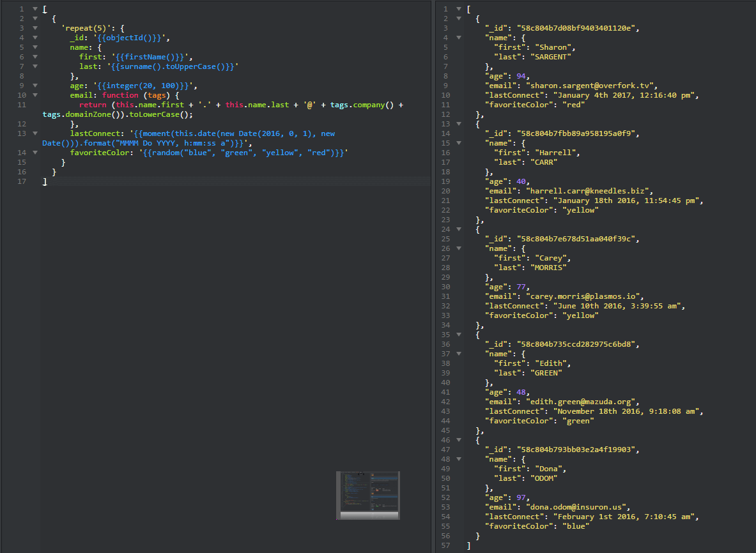The height and width of the screenshot is (553, 756).
Task: Fold the first object on output line 2
Action: tap(458, 19)
